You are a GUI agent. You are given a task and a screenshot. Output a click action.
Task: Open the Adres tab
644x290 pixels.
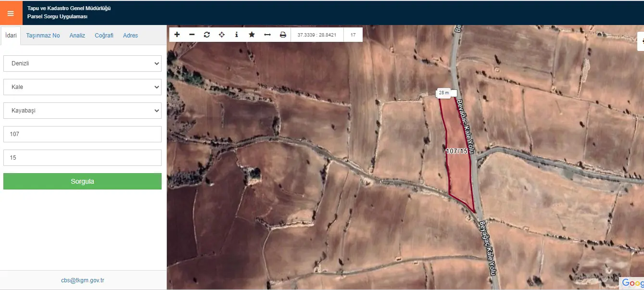click(130, 36)
